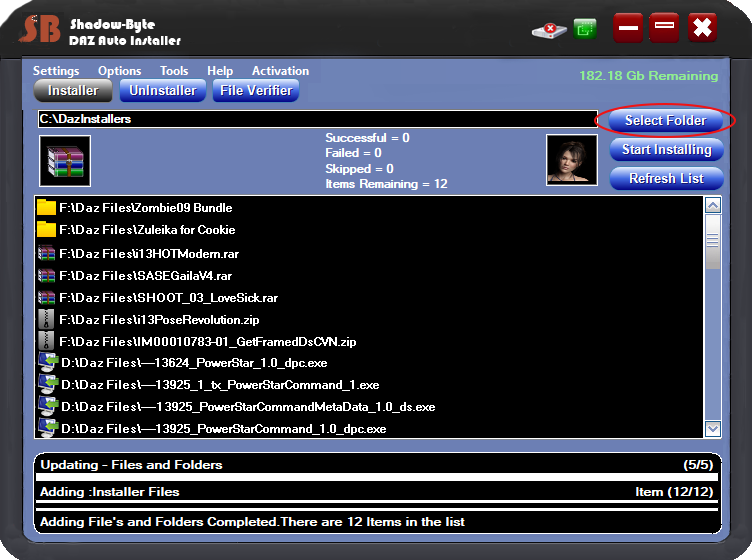The image size is (752, 560).
Task: Click the 182.18 Gb Remaining text
Action: tap(648, 76)
